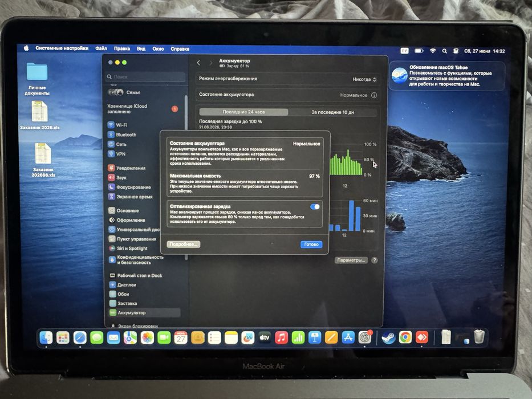The image size is (532, 399).
Task: Click the Wi-Fi icon in menu bar
Action: tap(433, 51)
